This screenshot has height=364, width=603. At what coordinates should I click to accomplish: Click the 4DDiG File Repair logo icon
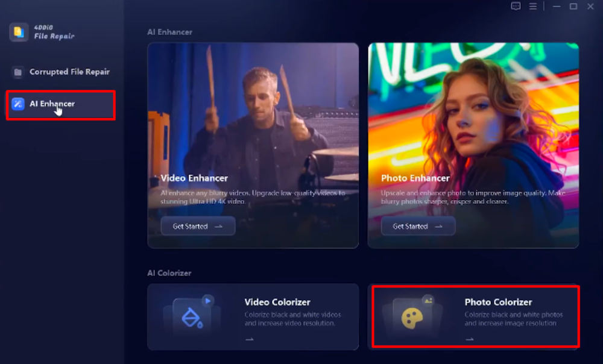click(x=19, y=32)
